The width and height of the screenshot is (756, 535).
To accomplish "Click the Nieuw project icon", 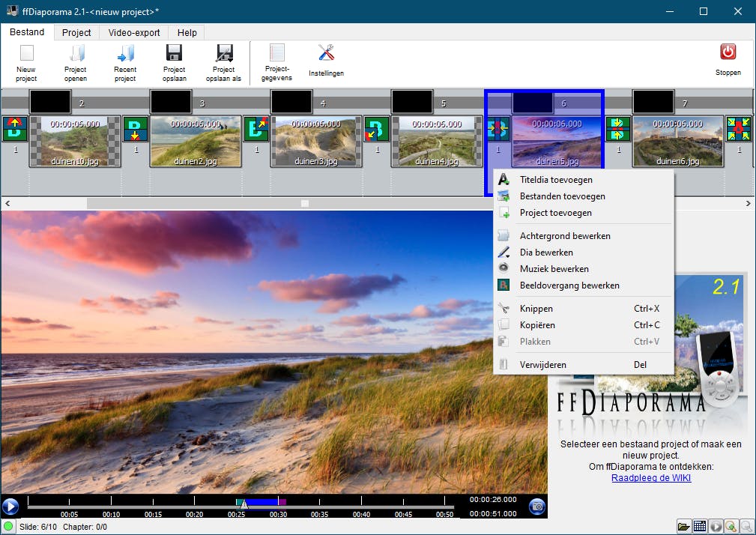I will [x=26, y=54].
